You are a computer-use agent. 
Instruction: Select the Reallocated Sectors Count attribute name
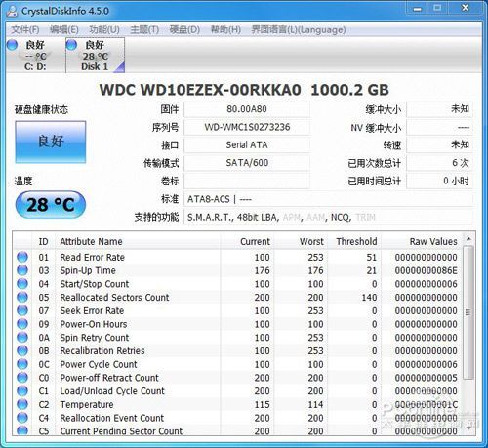(114, 298)
